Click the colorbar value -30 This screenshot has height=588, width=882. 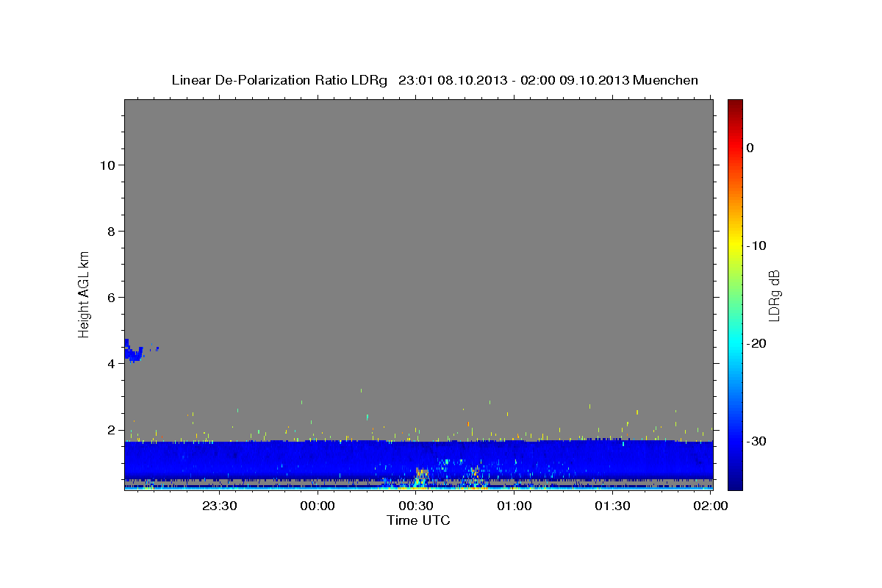(757, 441)
